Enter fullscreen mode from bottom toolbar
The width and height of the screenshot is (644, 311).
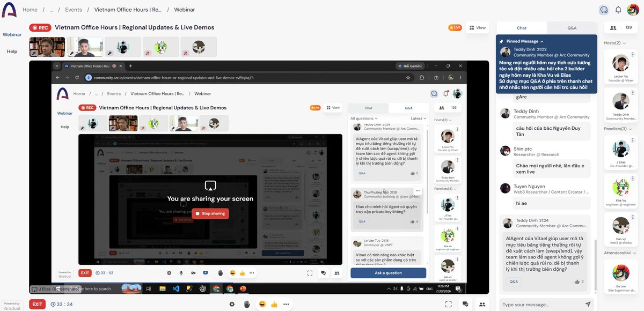[x=448, y=304]
